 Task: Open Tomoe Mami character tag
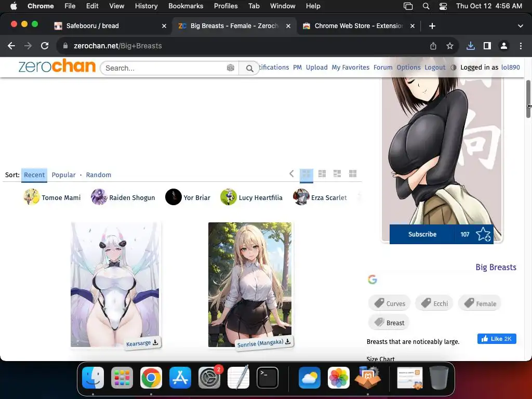click(x=52, y=197)
